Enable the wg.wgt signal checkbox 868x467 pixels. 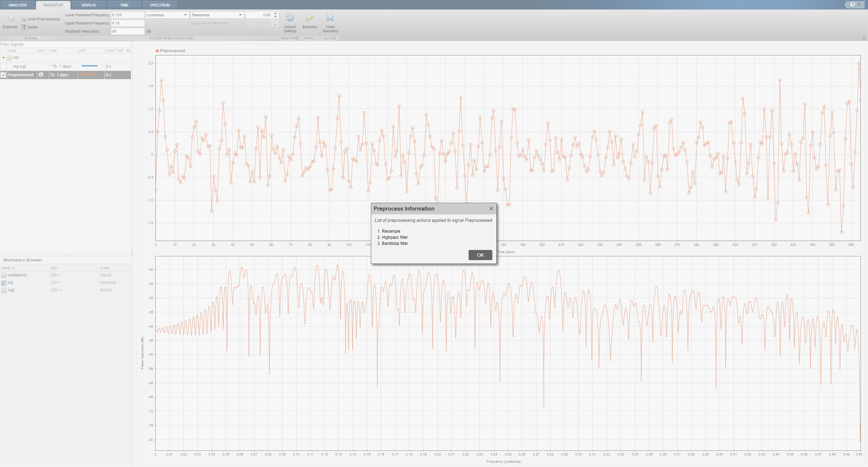(x=4, y=66)
